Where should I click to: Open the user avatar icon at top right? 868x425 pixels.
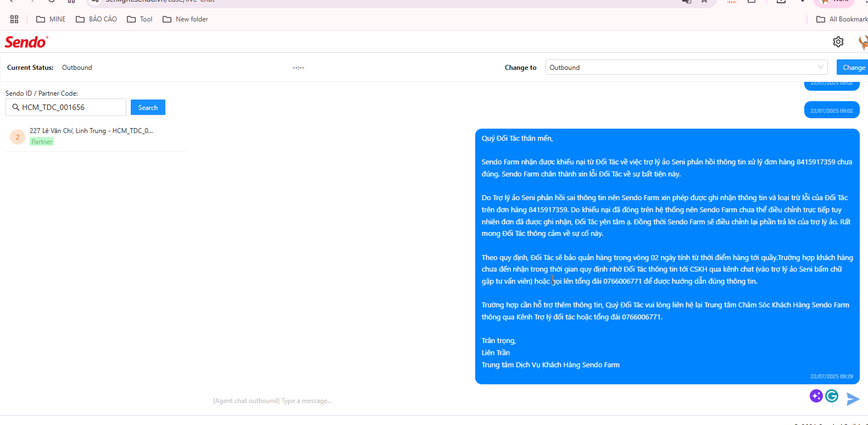coord(863,42)
